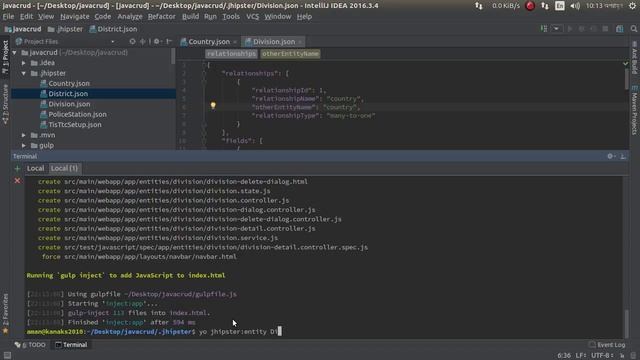Open the Event Log

coord(607,345)
